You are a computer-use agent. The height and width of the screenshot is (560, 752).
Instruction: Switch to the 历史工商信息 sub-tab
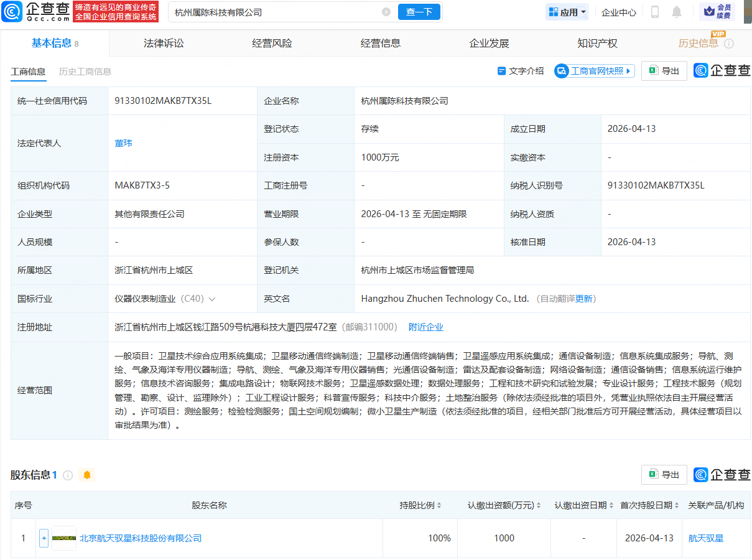(x=85, y=72)
